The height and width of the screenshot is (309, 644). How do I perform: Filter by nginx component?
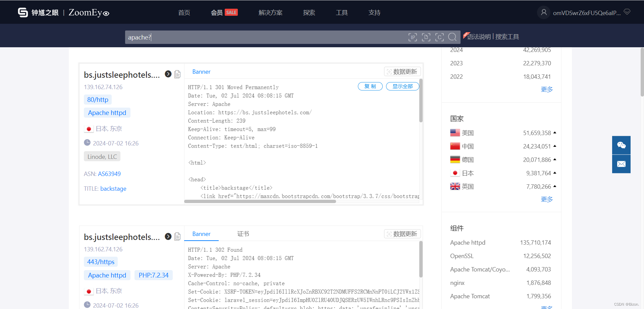click(457, 283)
